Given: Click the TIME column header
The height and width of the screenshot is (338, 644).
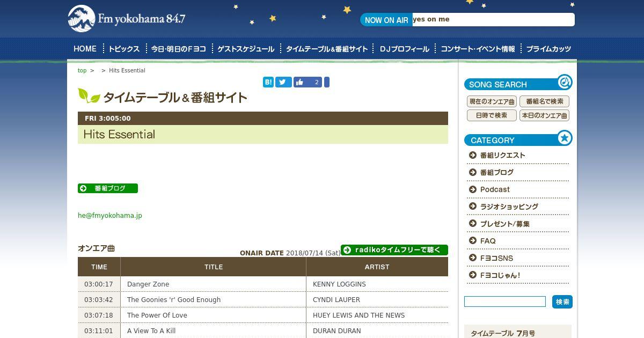Looking at the screenshot, I should [99, 267].
